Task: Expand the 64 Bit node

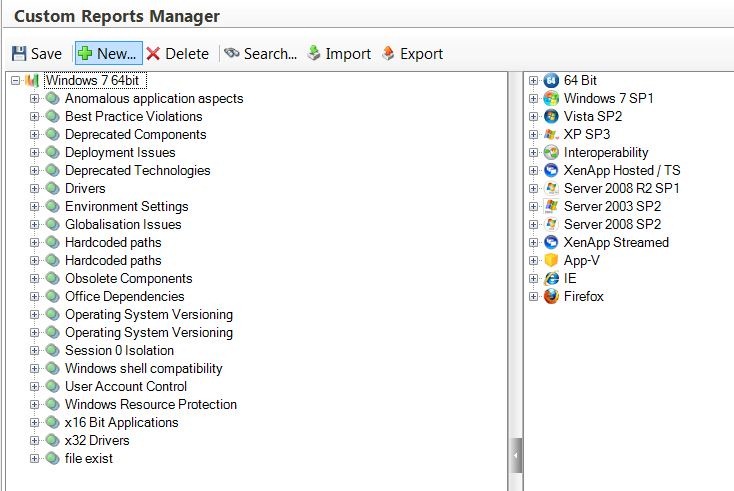Action: pyautogui.click(x=533, y=81)
